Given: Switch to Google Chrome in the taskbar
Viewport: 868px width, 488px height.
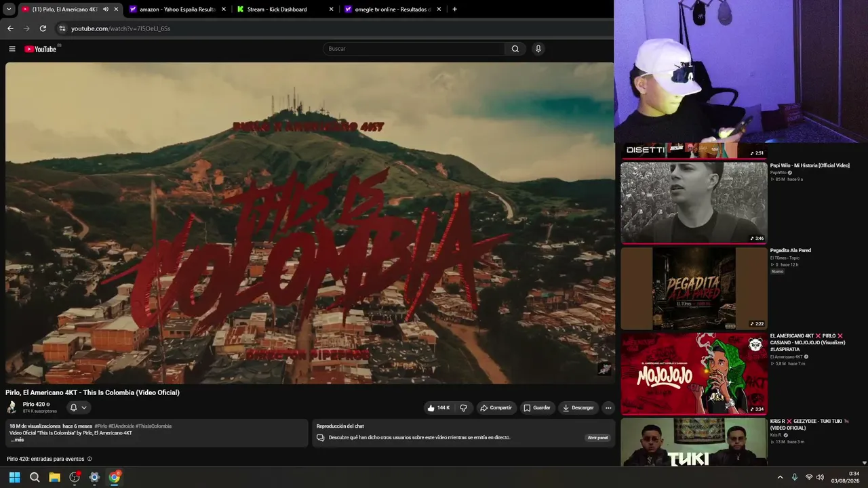Looking at the screenshot, I should click(x=115, y=477).
